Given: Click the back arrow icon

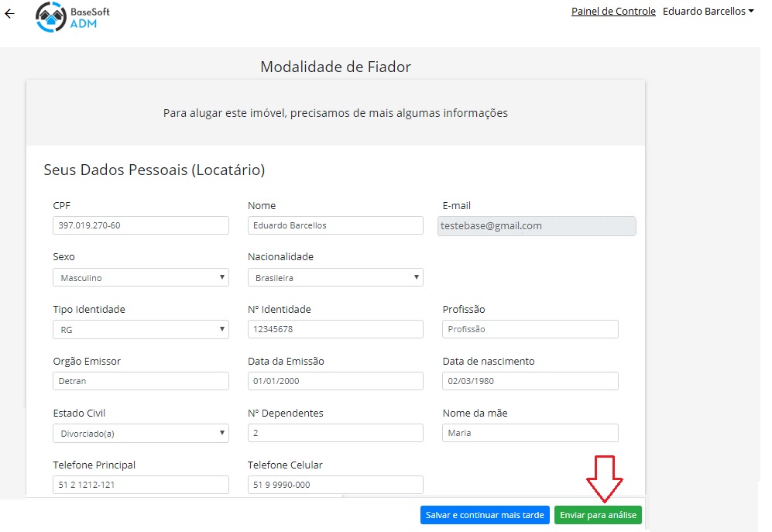Looking at the screenshot, I should coord(10,14).
